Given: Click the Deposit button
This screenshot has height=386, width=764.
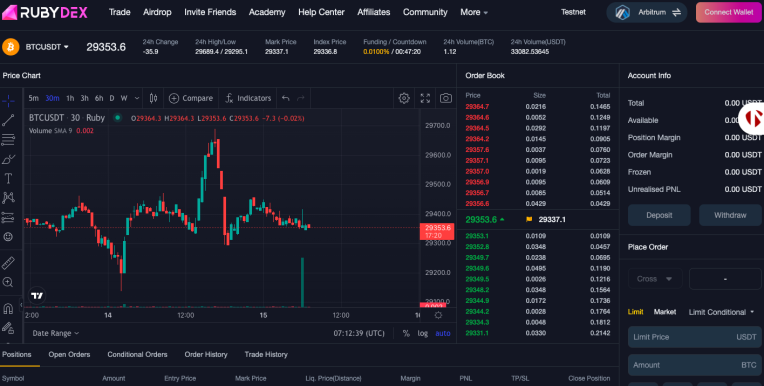Looking at the screenshot, I should coord(659,215).
